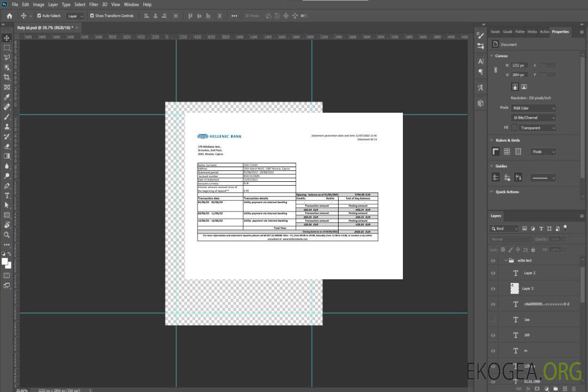
Task: Click the more options ellipsis button
Action: (234, 16)
